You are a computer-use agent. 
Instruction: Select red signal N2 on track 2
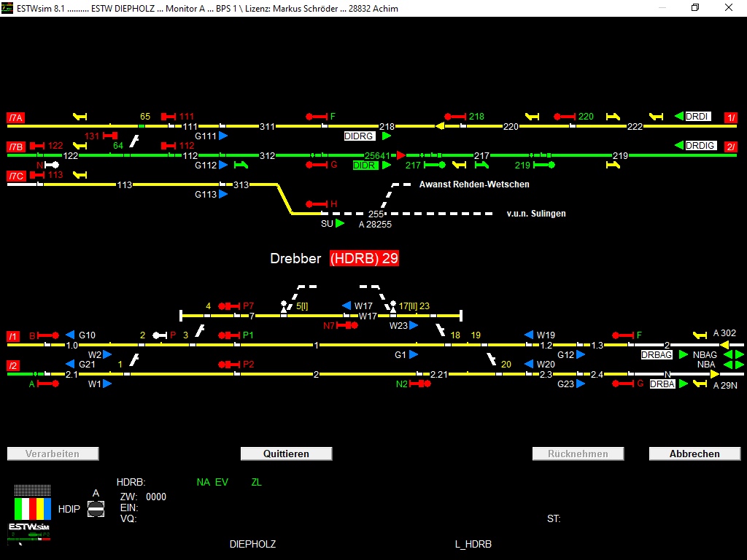pos(420,384)
